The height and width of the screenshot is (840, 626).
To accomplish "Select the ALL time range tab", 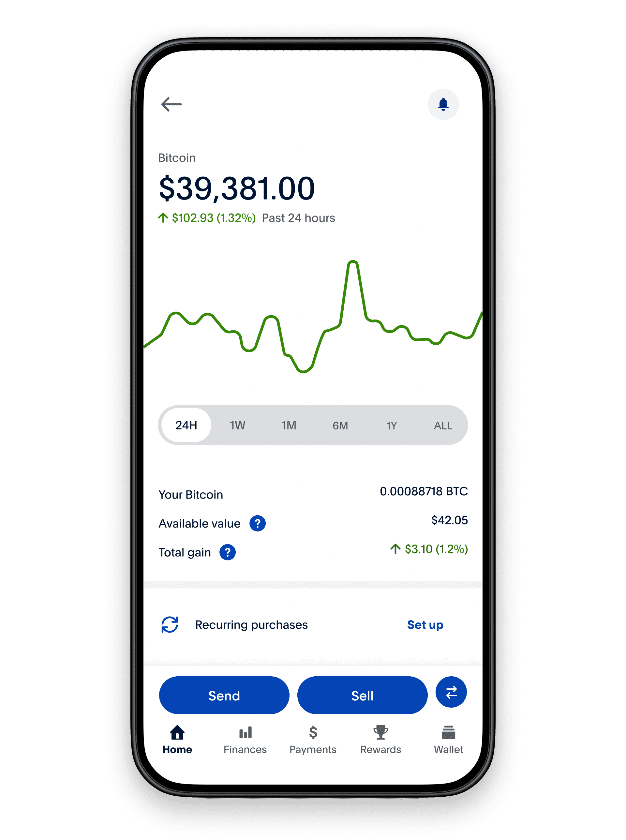I will pos(440,426).
